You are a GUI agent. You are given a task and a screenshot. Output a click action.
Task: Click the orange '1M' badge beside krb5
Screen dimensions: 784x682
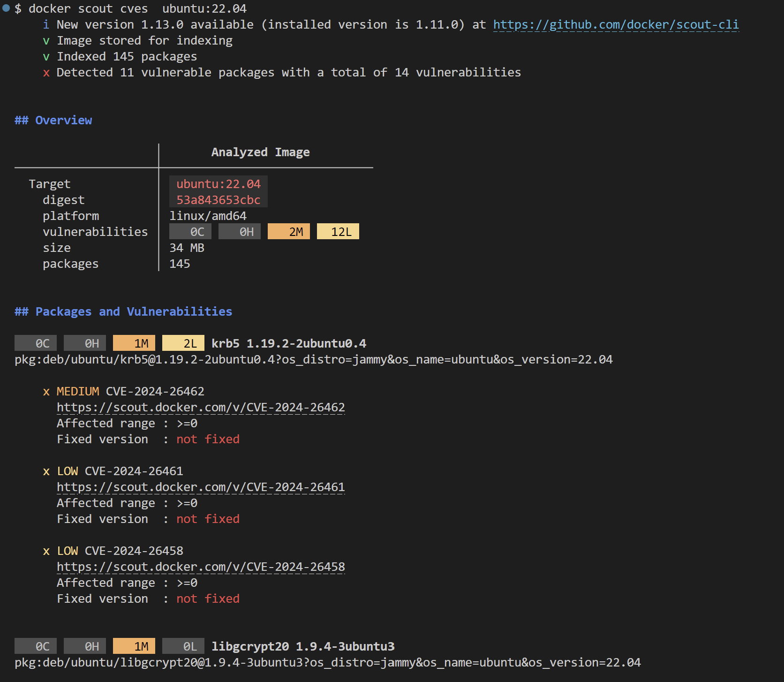tap(134, 343)
